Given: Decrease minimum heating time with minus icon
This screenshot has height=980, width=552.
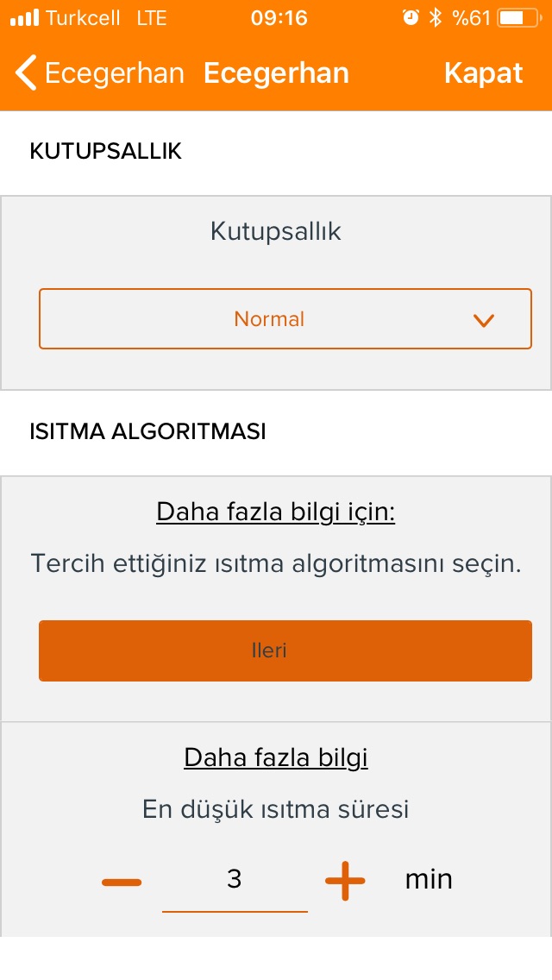Looking at the screenshot, I should pos(122,883).
